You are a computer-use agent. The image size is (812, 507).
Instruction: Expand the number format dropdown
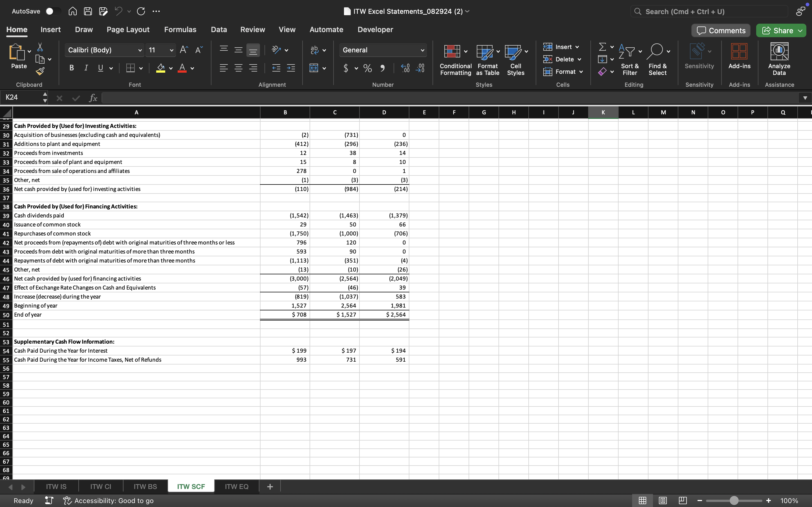[x=422, y=50]
